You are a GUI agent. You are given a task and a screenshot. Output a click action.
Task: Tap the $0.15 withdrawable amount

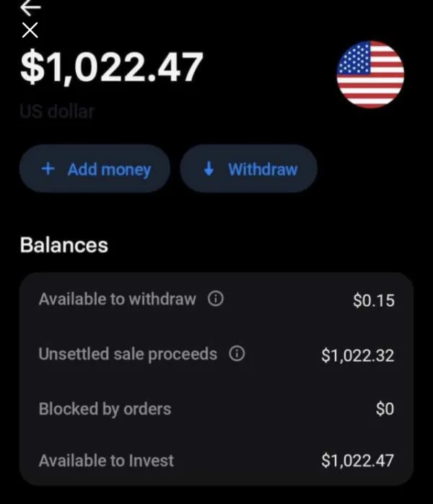374,300
